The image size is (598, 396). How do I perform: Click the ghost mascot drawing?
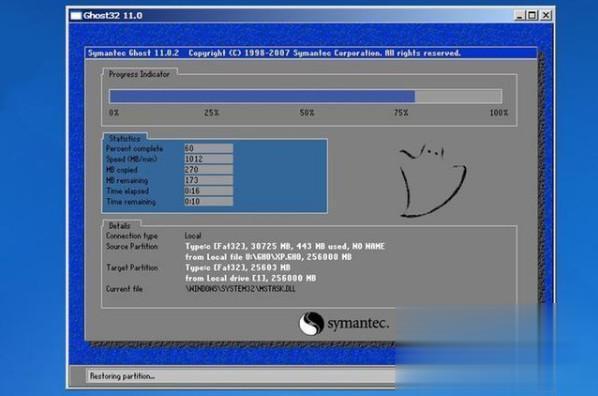tap(433, 180)
